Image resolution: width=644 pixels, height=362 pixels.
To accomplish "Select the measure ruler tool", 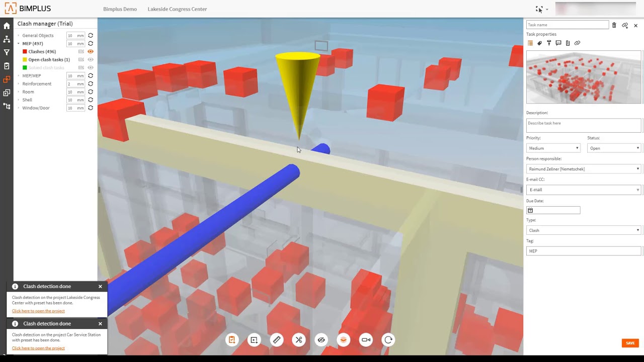I will [x=277, y=340].
